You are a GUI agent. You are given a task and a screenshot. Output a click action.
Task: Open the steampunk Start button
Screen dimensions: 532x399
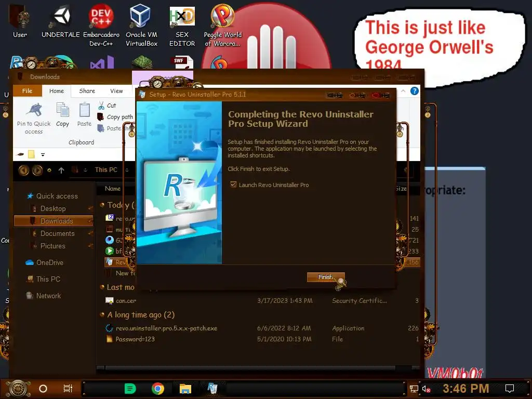click(18, 389)
